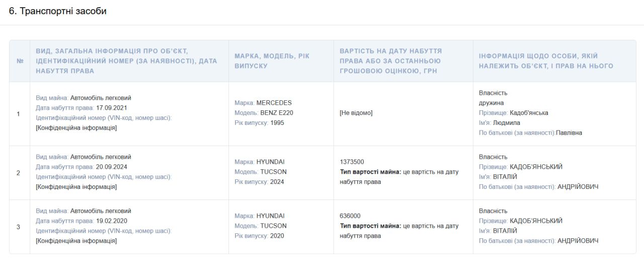Image resolution: width=644 pixels, height=264 pixels.
Task: Select the value 1373500
Action: coord(352,162)
